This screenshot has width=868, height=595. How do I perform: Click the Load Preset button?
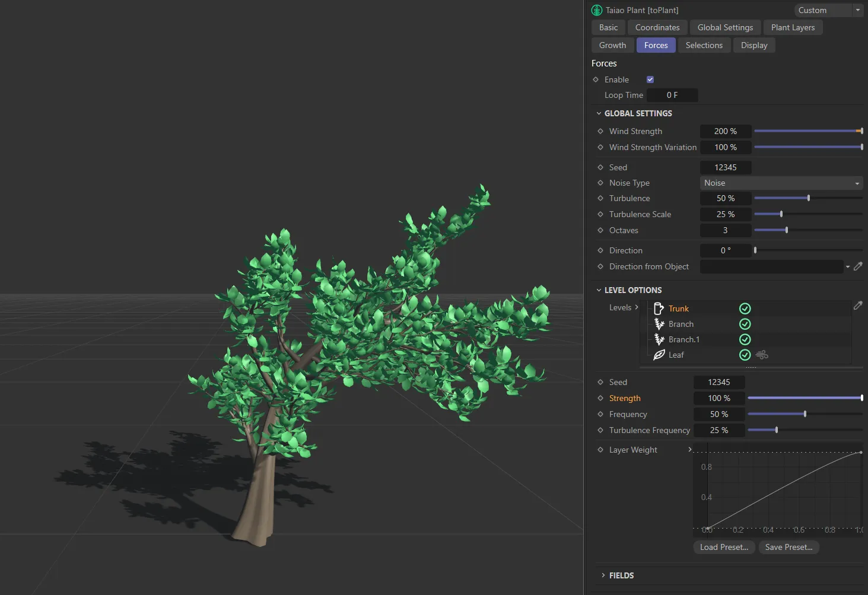[x=724, y=547]
